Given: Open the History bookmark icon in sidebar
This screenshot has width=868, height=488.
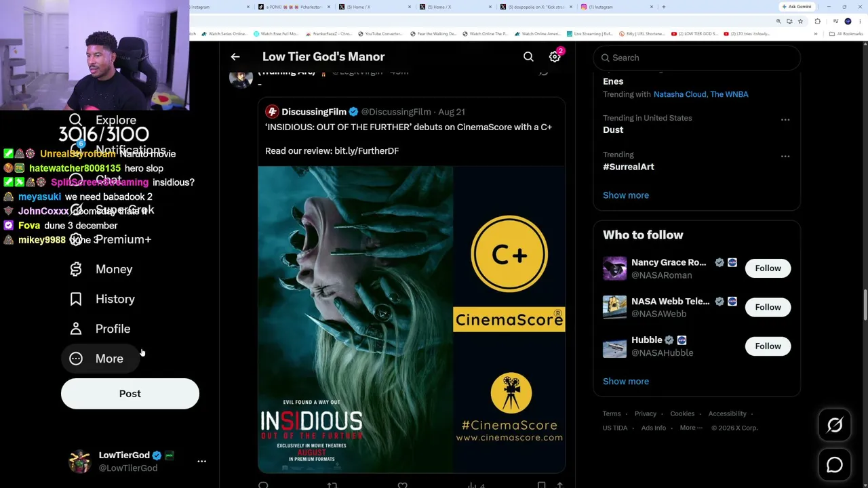Looking at the screenshot, I should tap(76, 299).
